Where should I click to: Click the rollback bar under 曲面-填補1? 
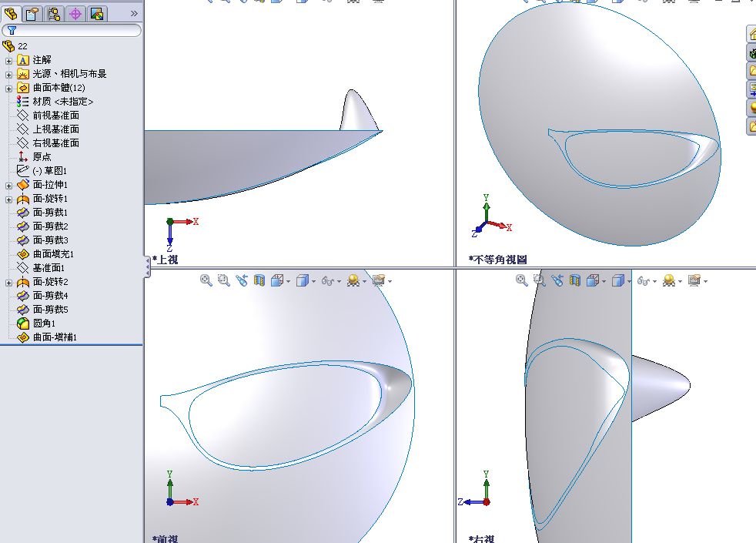(x=72, y=344)
